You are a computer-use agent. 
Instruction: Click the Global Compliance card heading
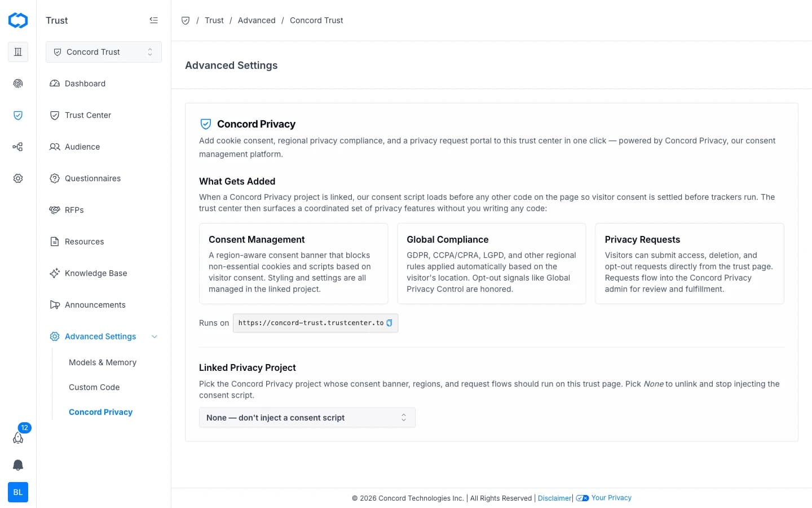pyautogui.click(x=448, y=239)
